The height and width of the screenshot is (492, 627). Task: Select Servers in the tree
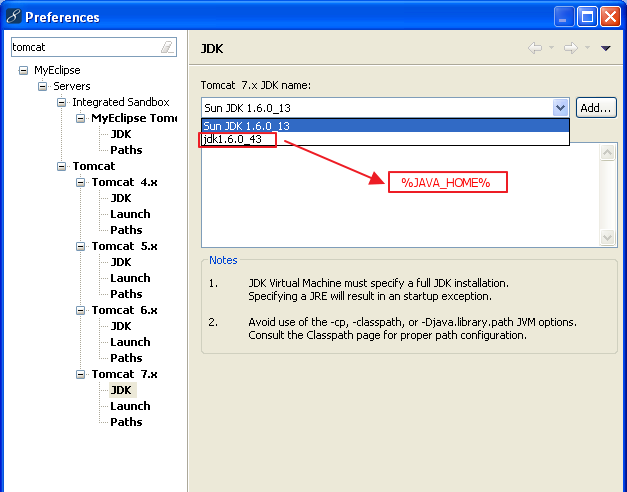click(72, 86)
